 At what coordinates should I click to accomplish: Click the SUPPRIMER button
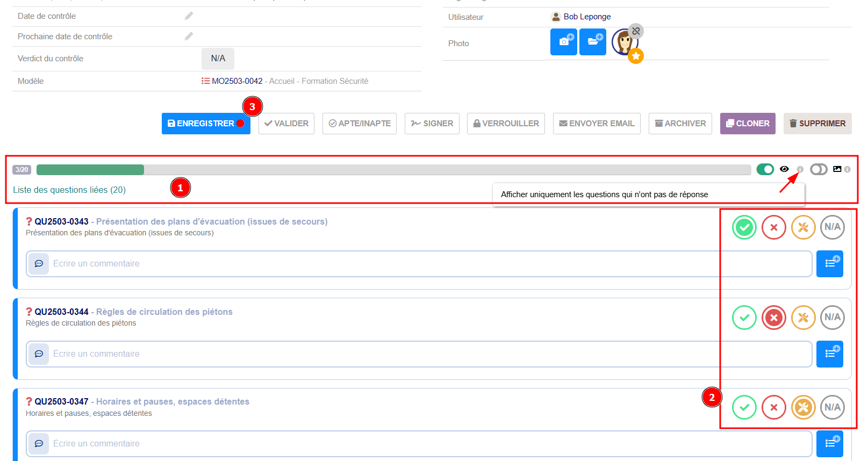pos(817,124)
